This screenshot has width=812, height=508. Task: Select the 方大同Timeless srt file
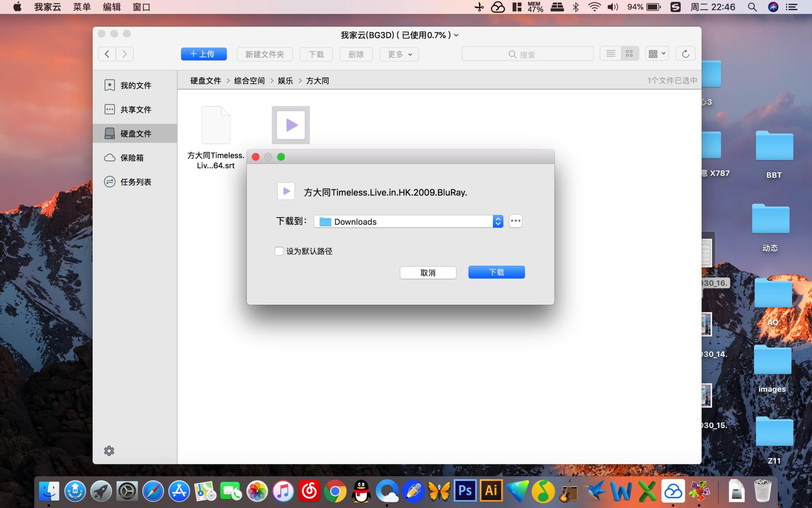click(x=216, y=125)
